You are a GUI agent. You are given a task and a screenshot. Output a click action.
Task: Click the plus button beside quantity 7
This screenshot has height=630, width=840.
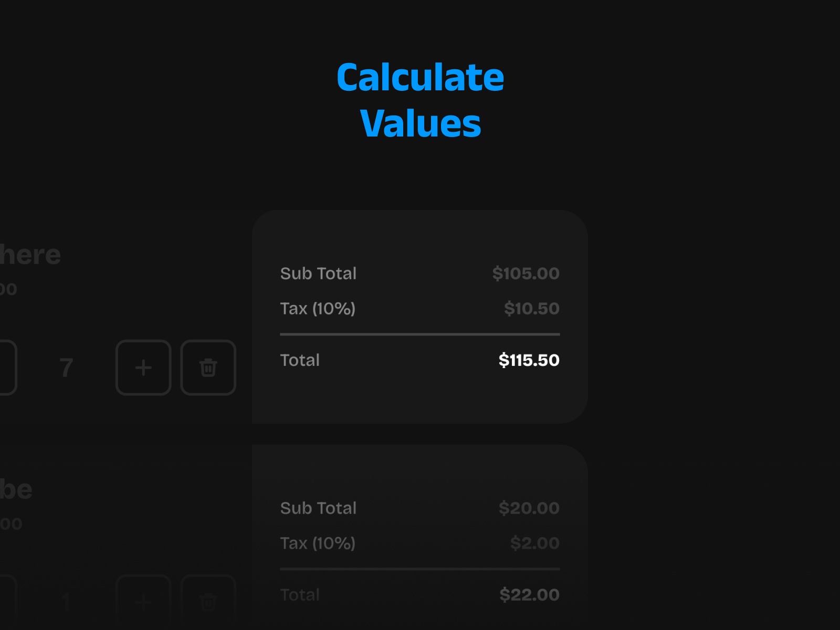tap(143, 367)
